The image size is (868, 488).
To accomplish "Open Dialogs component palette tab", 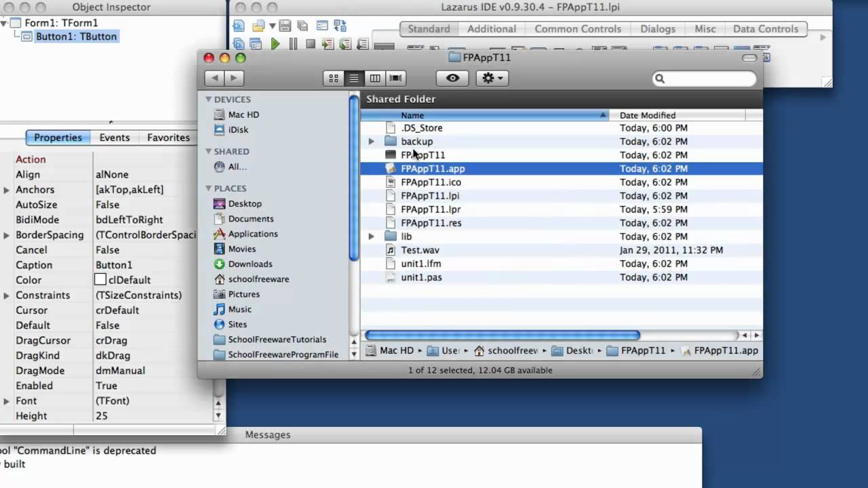I will click(658, 29).
